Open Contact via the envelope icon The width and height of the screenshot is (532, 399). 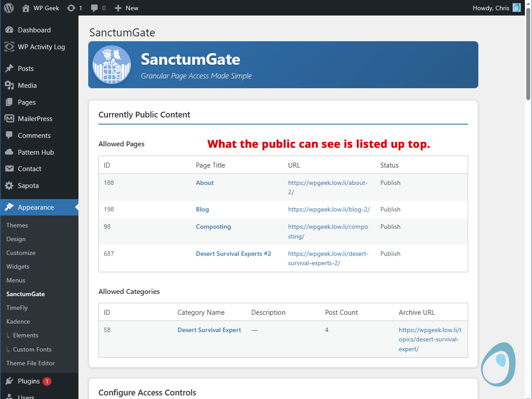coord(10,168)
